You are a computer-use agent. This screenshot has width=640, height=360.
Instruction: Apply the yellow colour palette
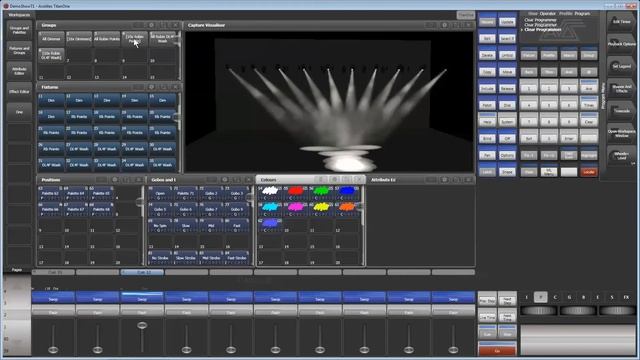click(321, 209)
